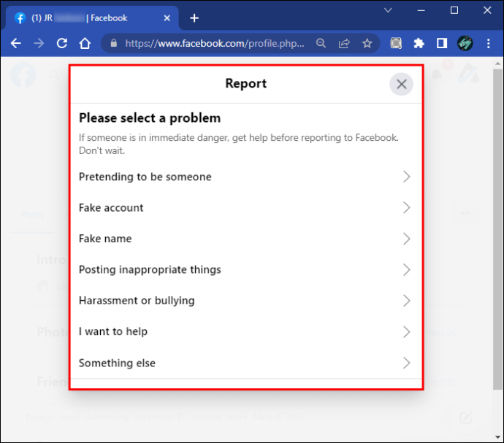
Task: Open the Chrome three-dot menu
Action: [x=488, y=44]
